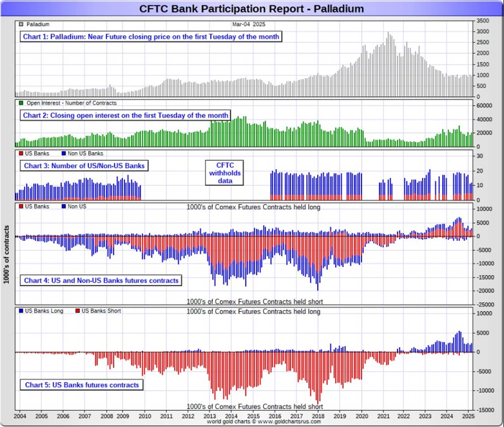
Task: Click the 'Chart 2: Closing open interest' label box
Action: coord(125,115)
